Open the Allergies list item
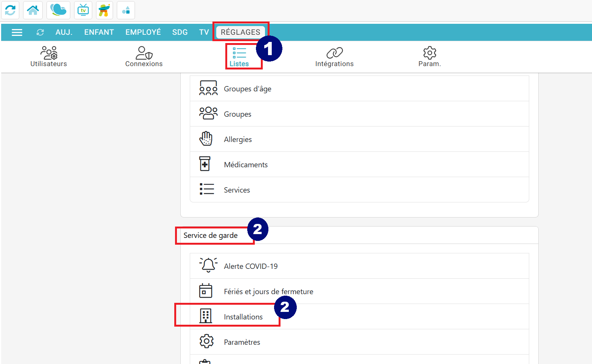Image resolution: width=592 pixels, height=364 pixels. tap(238, 139)
